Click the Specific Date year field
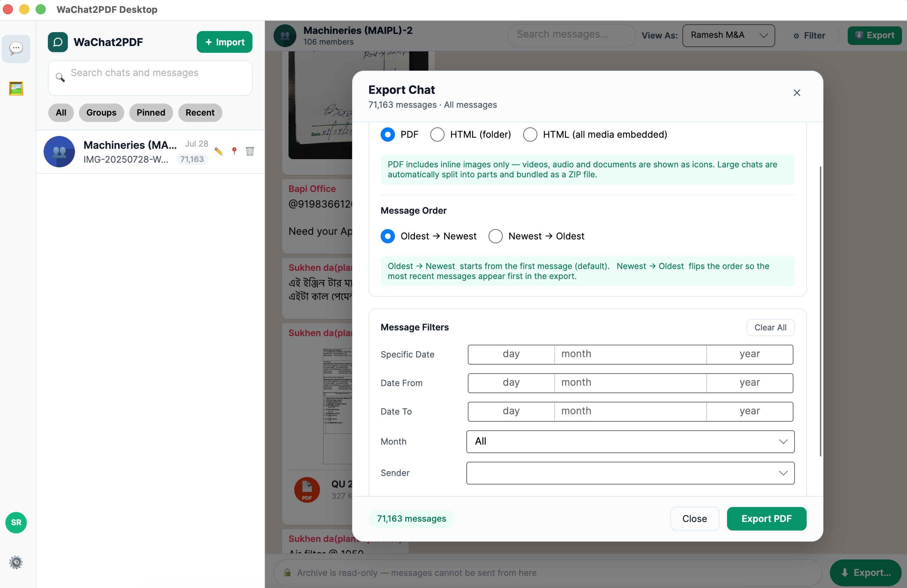Image resolution: width=907 pixels, height=588 pixels. (750, 354)
